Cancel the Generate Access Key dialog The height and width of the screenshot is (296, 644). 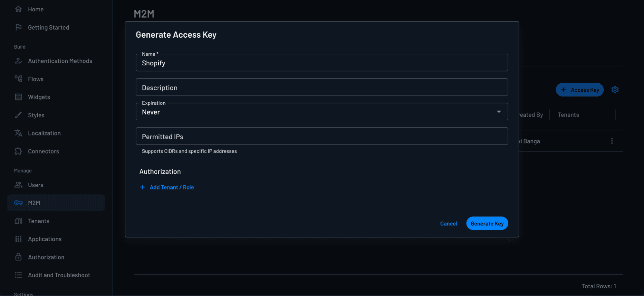448,224
